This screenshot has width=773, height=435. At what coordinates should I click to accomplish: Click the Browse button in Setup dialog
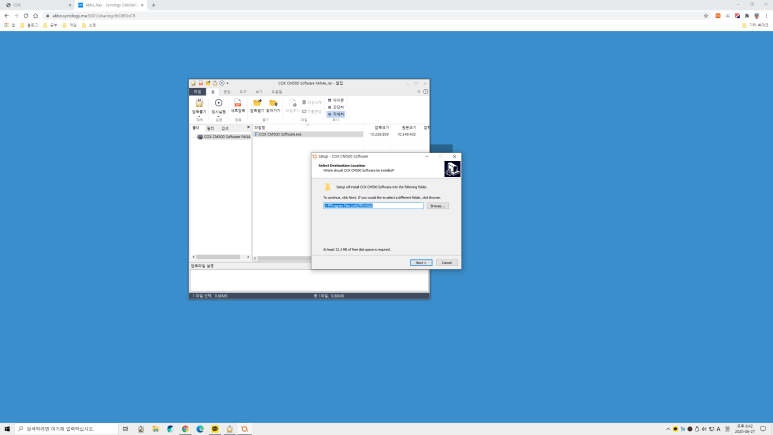(x=437, y=206)
